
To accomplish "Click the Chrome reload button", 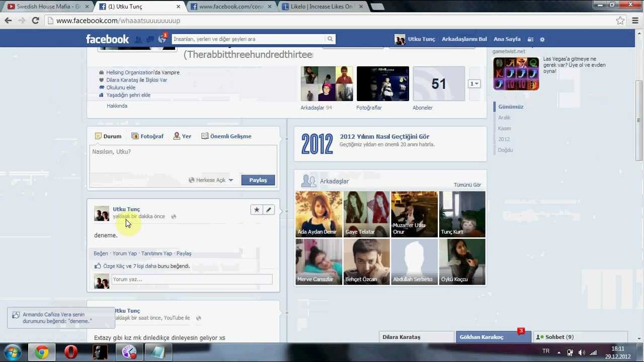I will pyautogui.click(x=35, y=21).
